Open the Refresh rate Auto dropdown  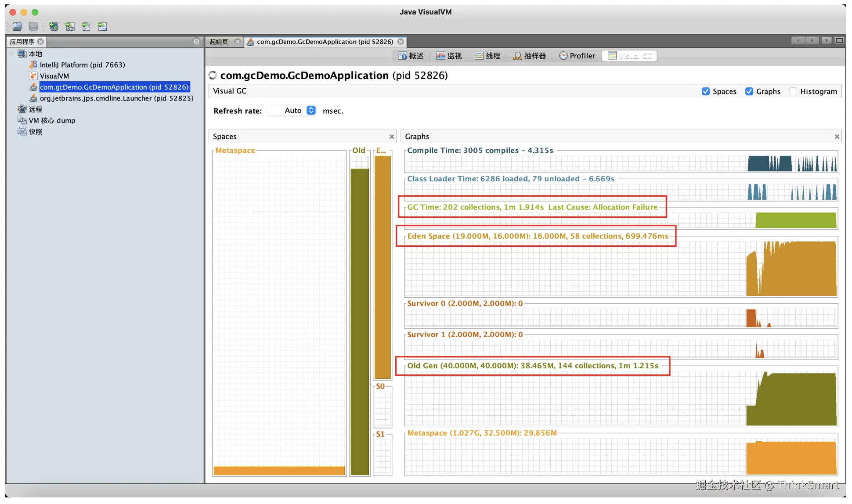click(x=311, y=111)
